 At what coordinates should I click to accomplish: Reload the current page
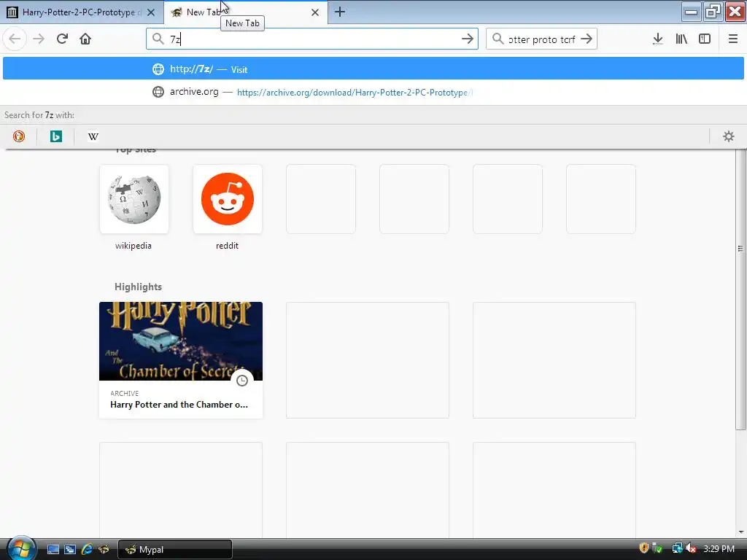[62, 39]
